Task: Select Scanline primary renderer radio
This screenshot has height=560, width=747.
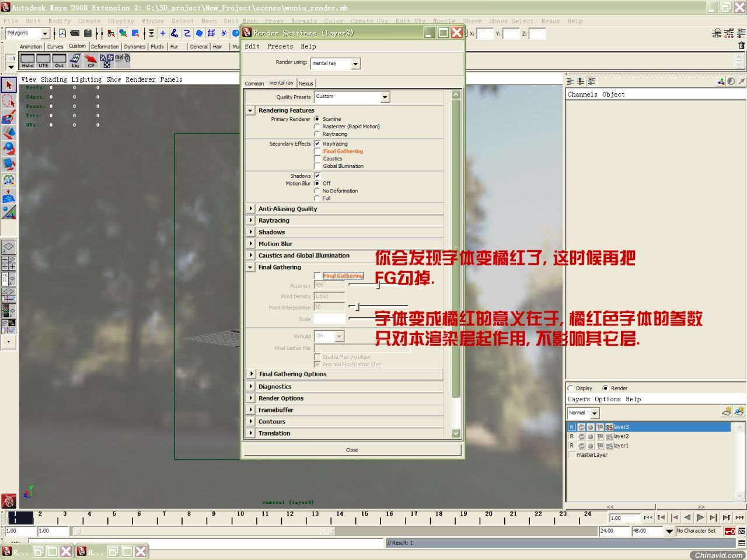Action: (317, 119)
